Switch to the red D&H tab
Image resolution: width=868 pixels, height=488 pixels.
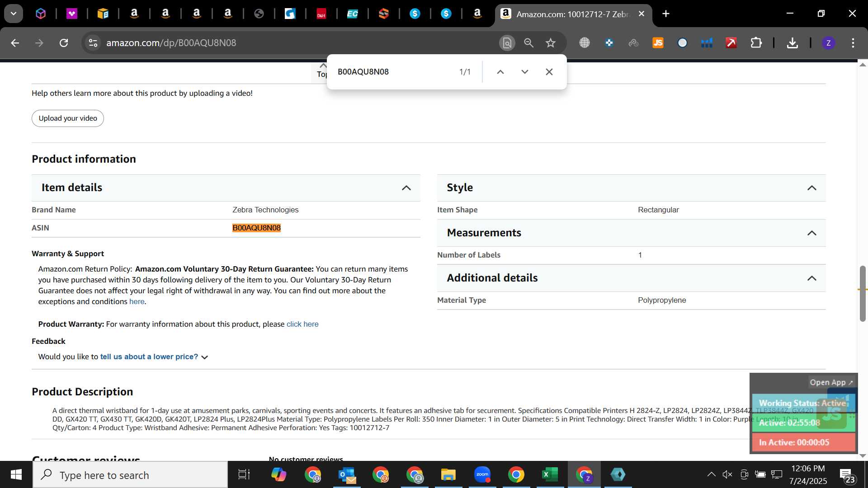(x=321, y=14)
